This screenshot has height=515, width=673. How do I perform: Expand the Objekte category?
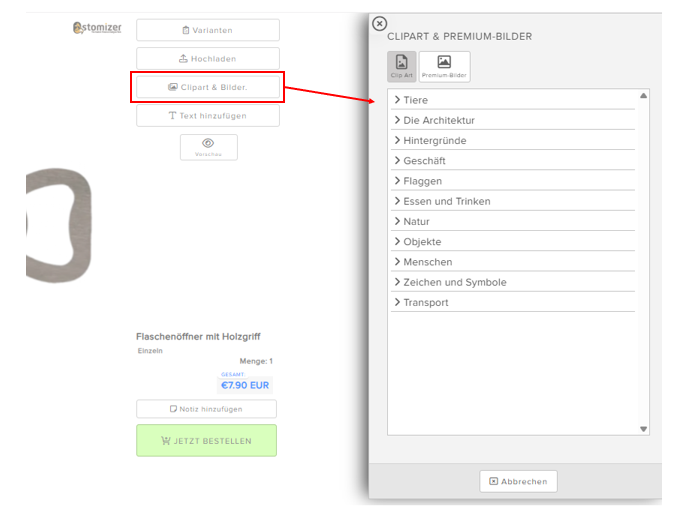[x=422, y=242]
